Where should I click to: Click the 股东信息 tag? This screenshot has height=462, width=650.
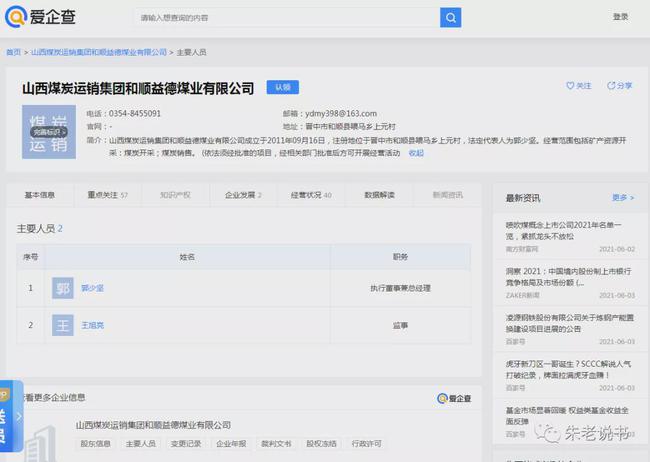95,443
